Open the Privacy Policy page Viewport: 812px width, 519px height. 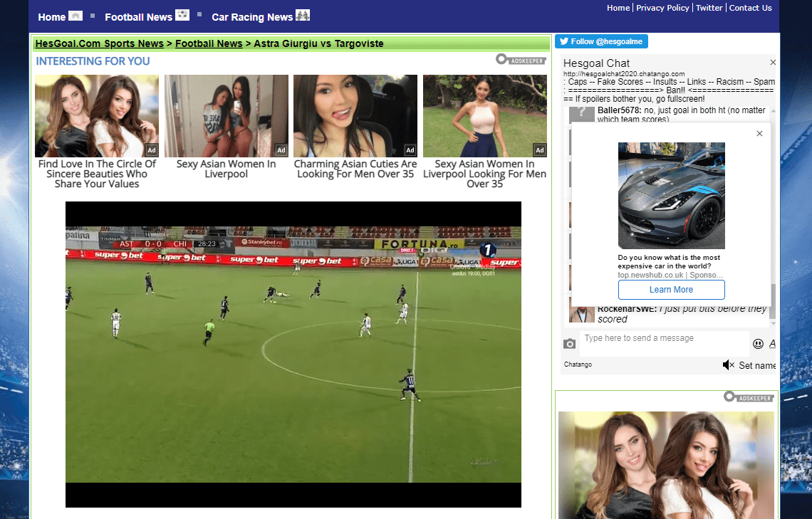(x=662, y=8)
